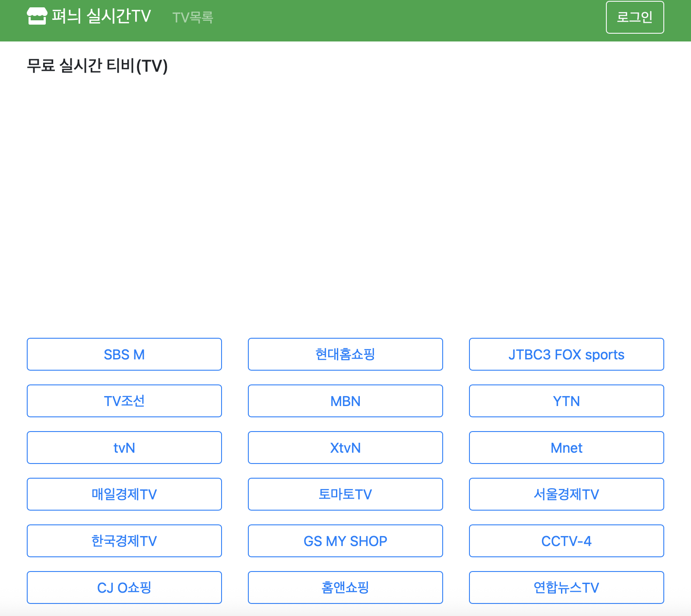Image resolution: width=691 pixels, height=616 pixels.
Task: Select the tvN channel button
Action: 124,448
